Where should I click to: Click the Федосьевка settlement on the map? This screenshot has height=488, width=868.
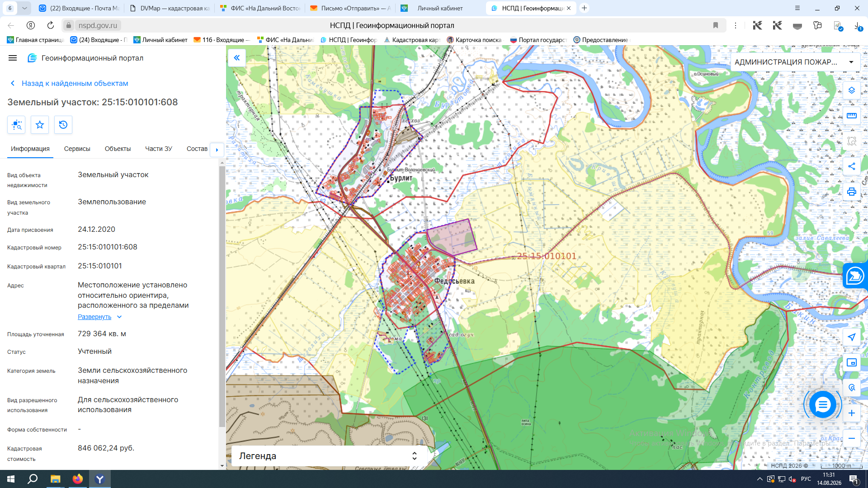pos(454,281)
